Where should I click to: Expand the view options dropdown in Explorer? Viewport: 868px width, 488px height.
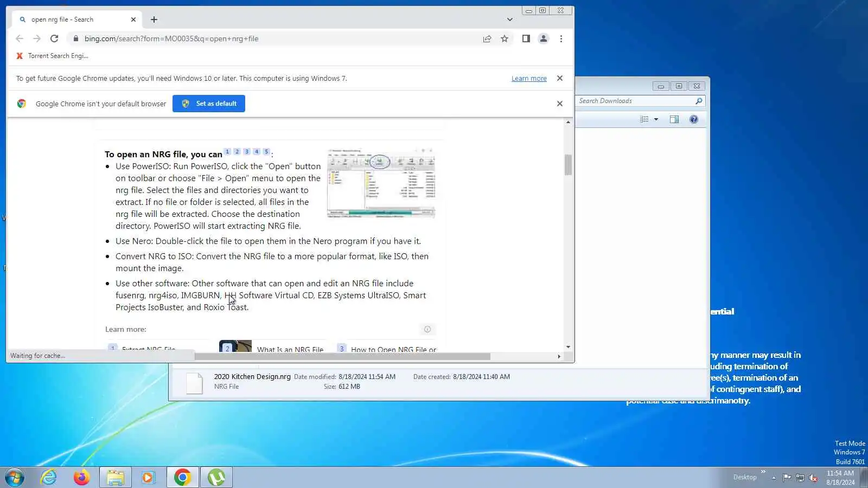coord(656,119)
